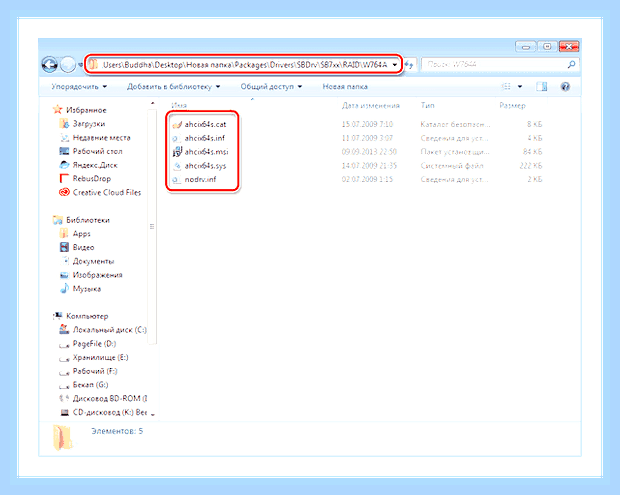Select the file ahcix64s.msi
Screen dimensions: 620x495
206,152
